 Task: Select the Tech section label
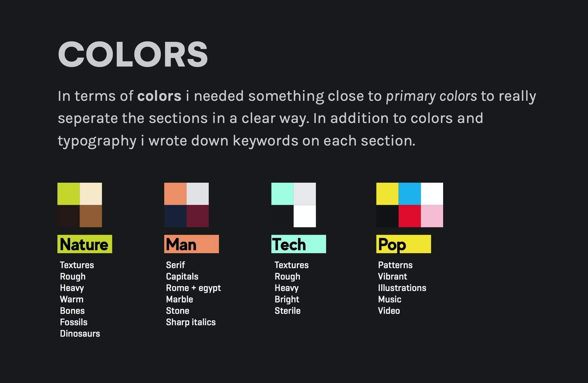point(299,244)
